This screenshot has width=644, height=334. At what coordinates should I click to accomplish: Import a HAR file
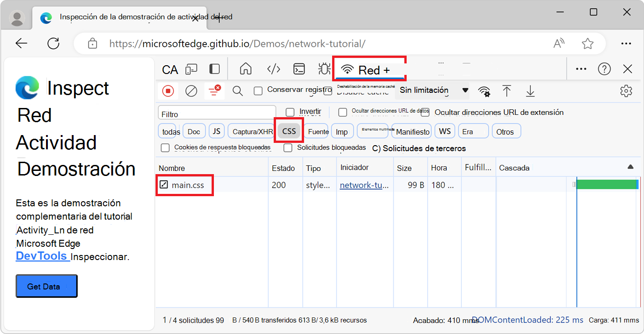[507, 91]
